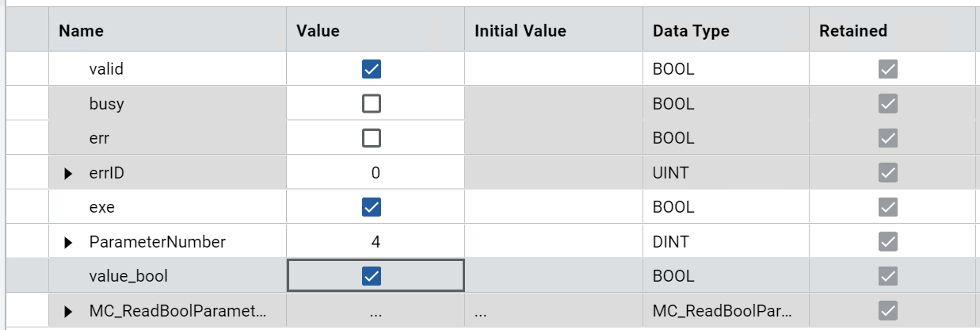Viewport: 980px width, 330px height.
Task: Toggle the value_bool checkbox
Action: point(371,276)
